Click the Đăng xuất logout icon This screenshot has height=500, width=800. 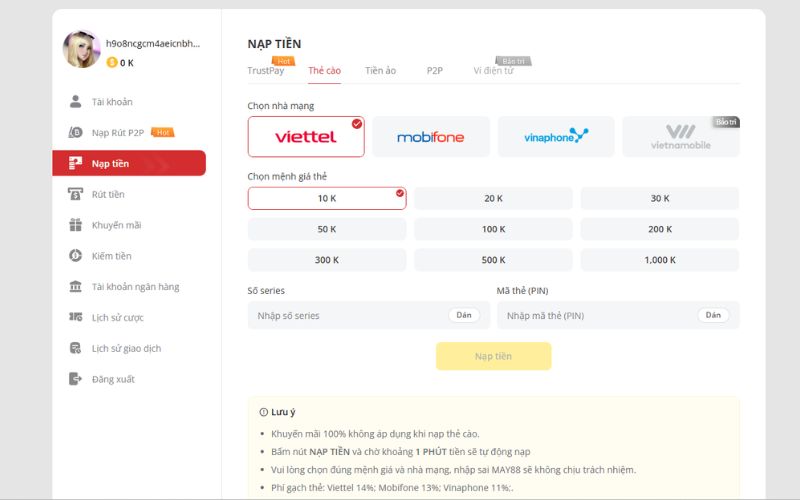pos(75,379)
